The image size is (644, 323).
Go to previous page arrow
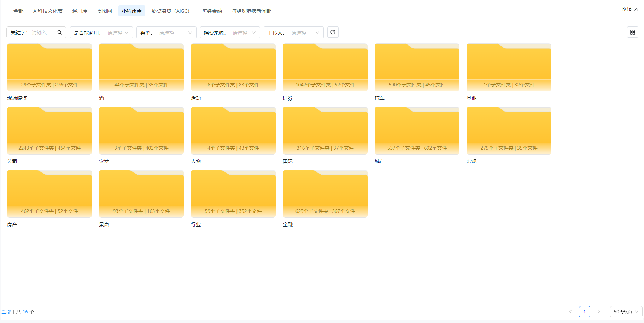pos(570,312)
